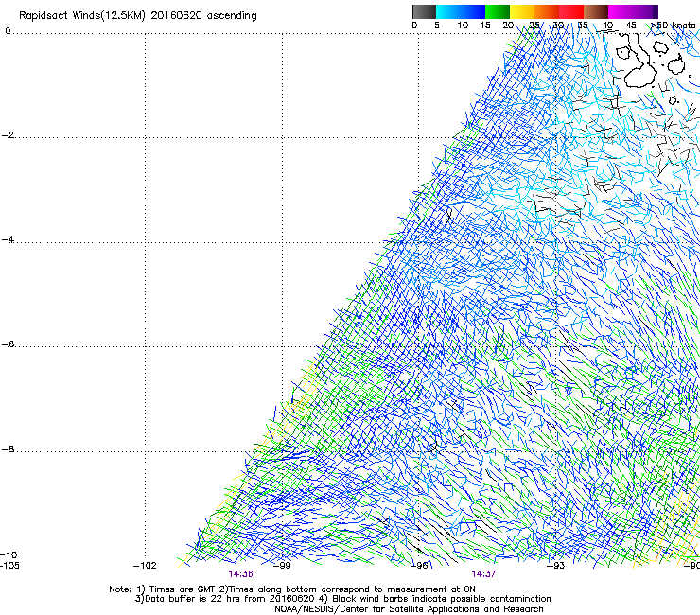Click the '-99' longitude axis label
700x615 pixels.
coord(282,566)
